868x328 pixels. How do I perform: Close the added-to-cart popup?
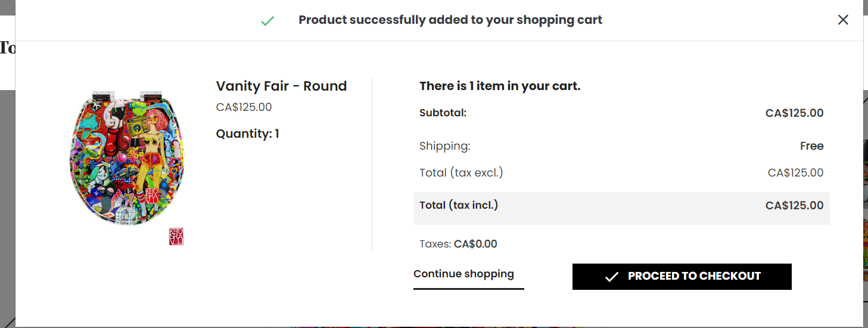(843, 20)
